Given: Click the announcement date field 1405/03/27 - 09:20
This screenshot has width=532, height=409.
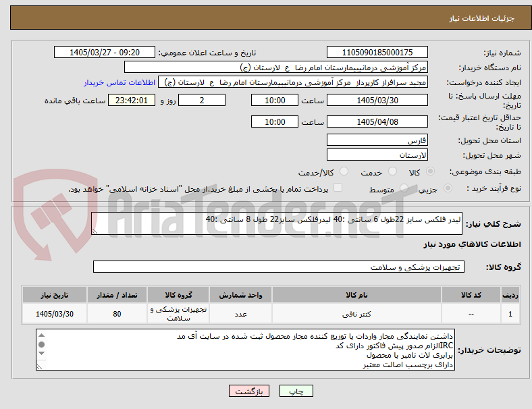Looking at the screenshot, I should [105, 52].
